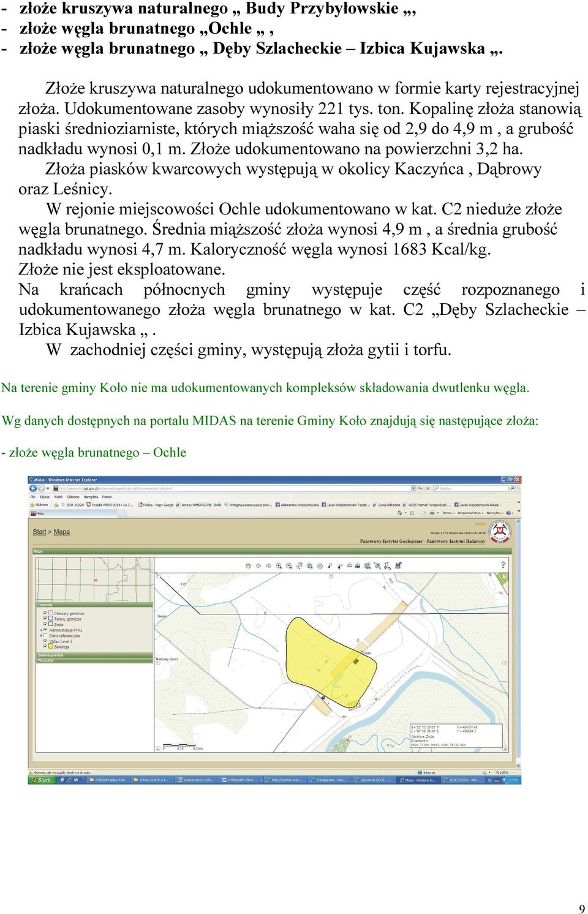Open the Widok menu
The height and width of the screenshot is (914, 588).
pyautogui.click(x=58, y=497)
